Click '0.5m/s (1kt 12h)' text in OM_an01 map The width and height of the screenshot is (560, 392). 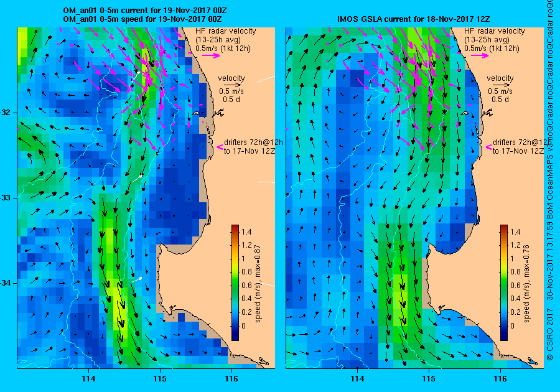click(223, 49)
